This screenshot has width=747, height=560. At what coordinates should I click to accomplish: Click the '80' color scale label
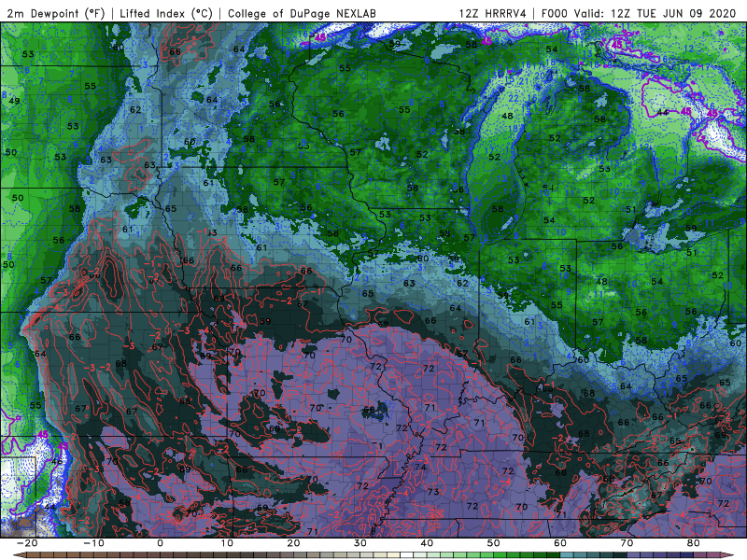(694, 543)
